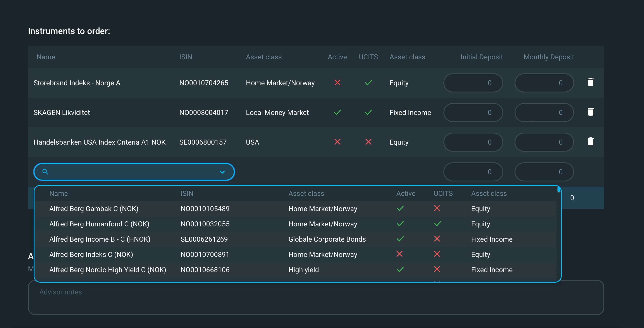Image resolution: width=644 pixels, height=328 pixels.
Task: Click the Active header in main table
Action: click(337, 57)
